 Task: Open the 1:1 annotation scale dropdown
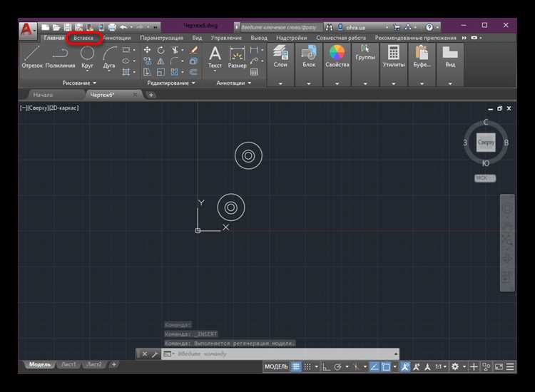441,366
